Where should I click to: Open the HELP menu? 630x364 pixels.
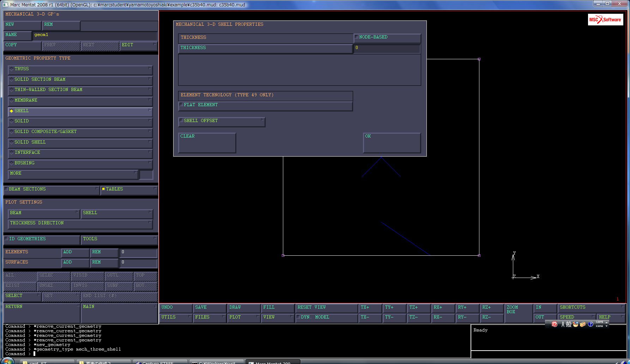(x=611, y=318)
